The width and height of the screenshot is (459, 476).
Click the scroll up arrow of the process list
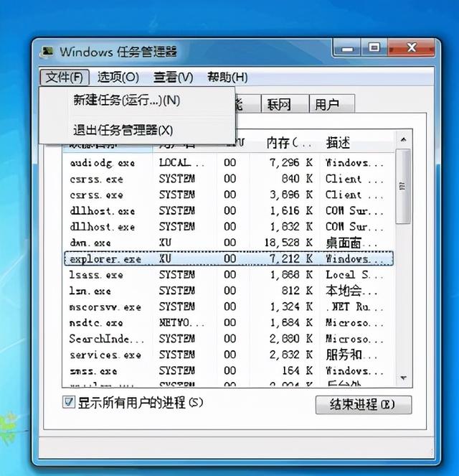(403, 140)
